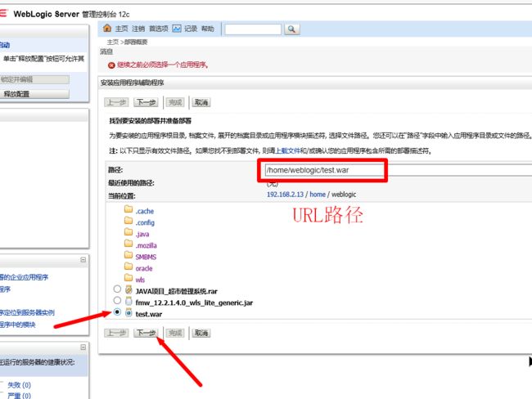
Task: Click the path input field
Action: coord(399,170)
